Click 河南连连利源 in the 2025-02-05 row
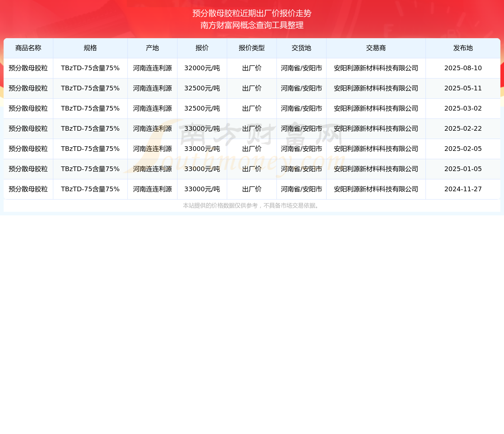The width and height of the screenshot is (504, 434). click(x=152, y=149)
